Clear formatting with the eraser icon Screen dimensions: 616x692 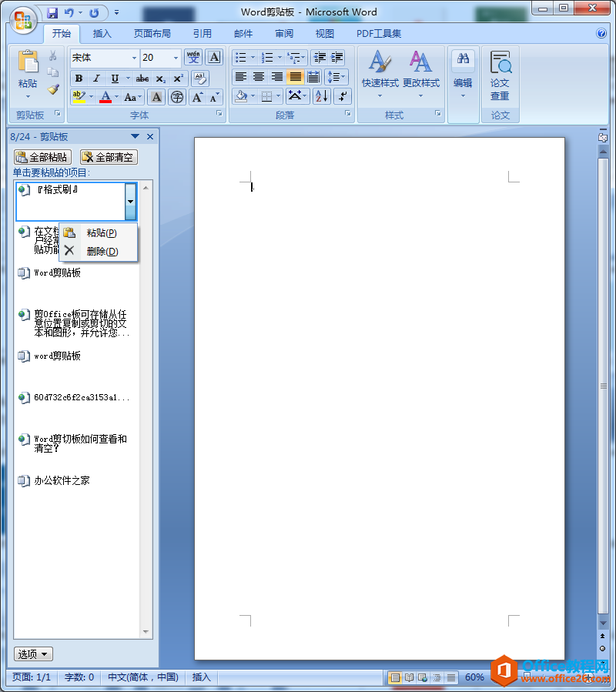pyautogui.click(x=199, y=79)
